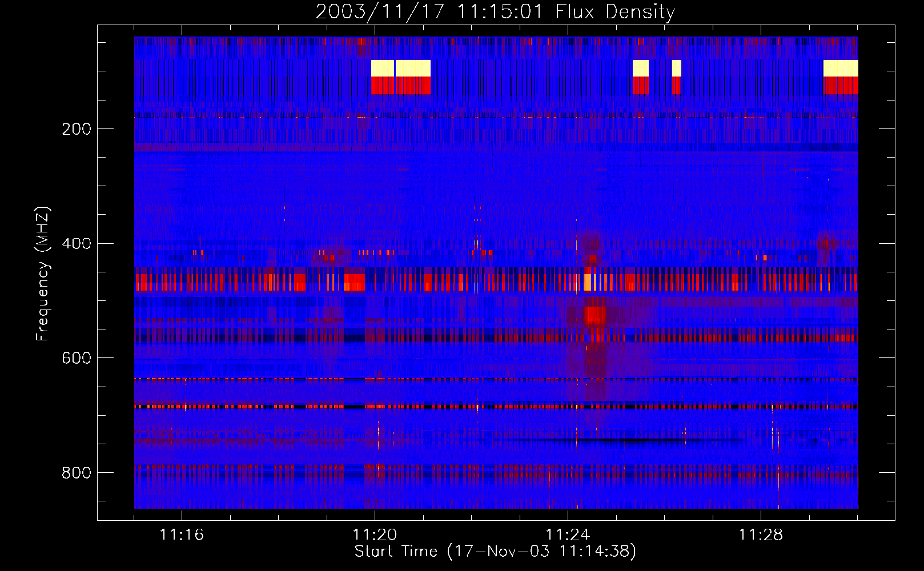Click the 'Start Time (17-Nov-03 11:14:38)' label
The image size is (924, 571).
pyautogui.click(x=495, y=552)
